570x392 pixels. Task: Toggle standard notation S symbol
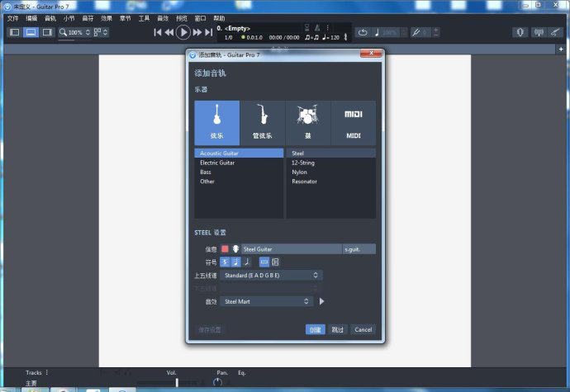[x=225, y=262]
